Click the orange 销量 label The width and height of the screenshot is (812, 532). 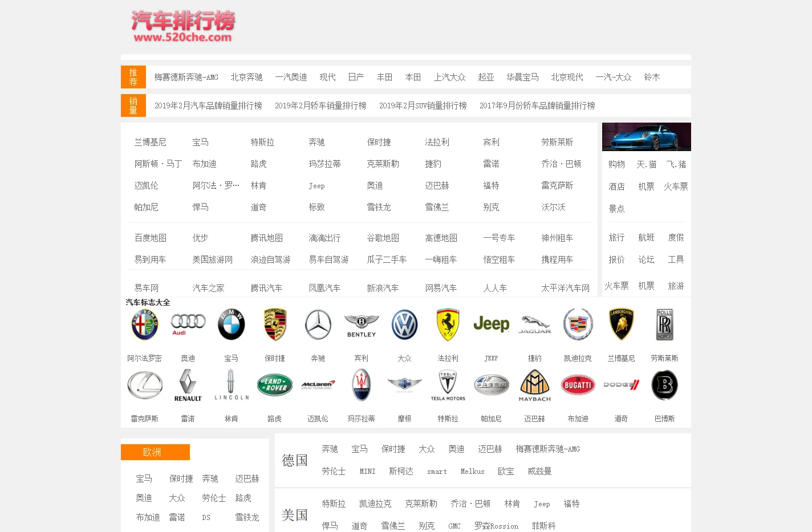click(133, 105)
